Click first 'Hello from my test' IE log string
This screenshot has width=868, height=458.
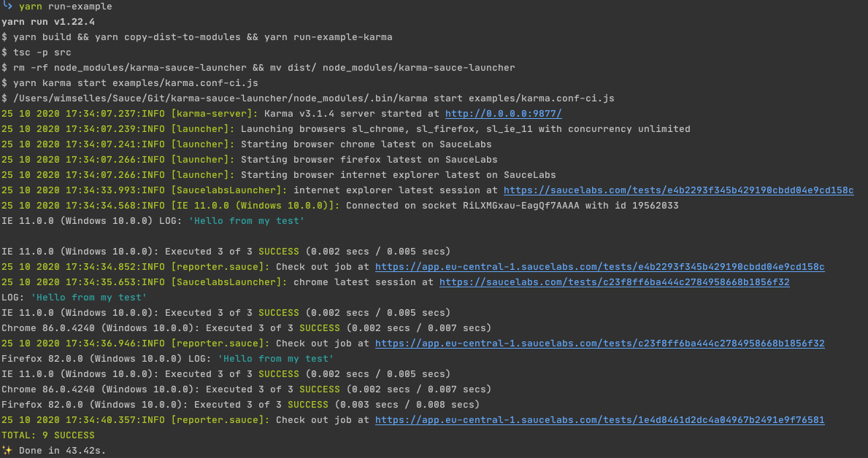pos(246,221)
